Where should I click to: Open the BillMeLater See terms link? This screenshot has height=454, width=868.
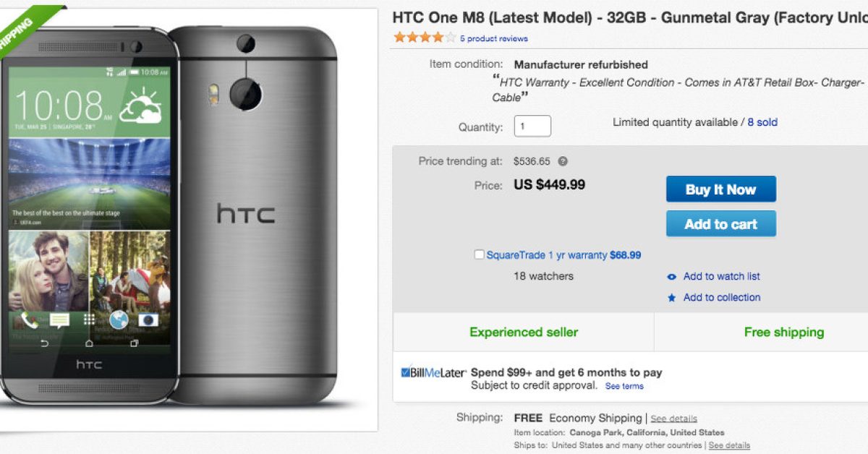click(624, 386)
